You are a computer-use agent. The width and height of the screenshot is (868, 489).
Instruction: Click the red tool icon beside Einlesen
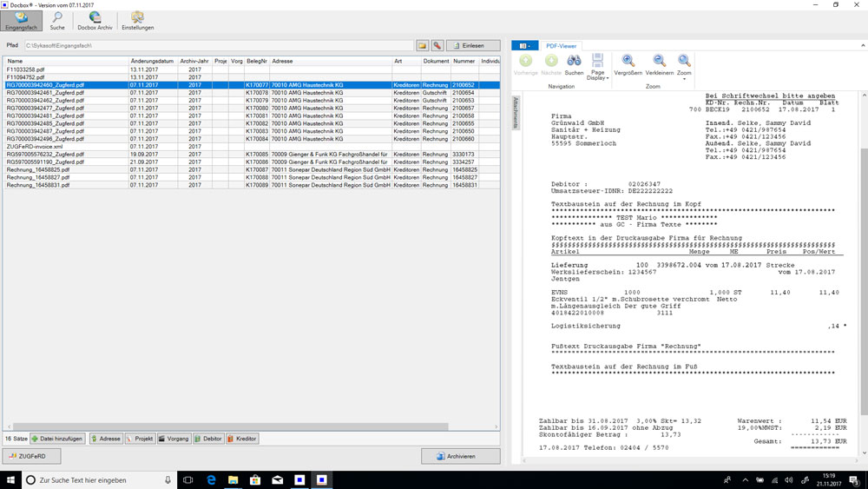[437, 45]
